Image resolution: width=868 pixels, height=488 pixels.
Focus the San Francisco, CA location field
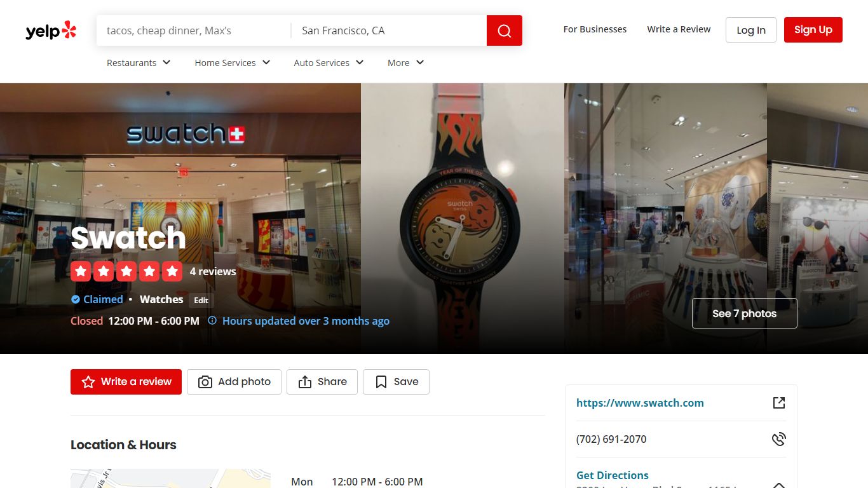coord(389,30)
